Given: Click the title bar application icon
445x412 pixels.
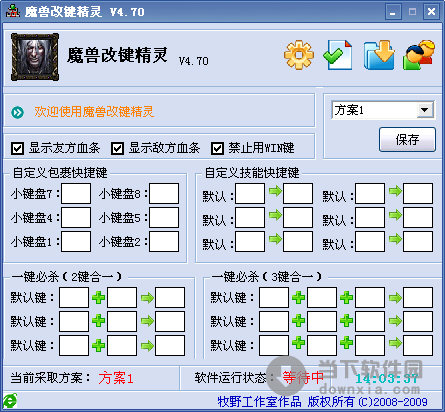Looking at the screenshot, I should (x=13, y=11).
